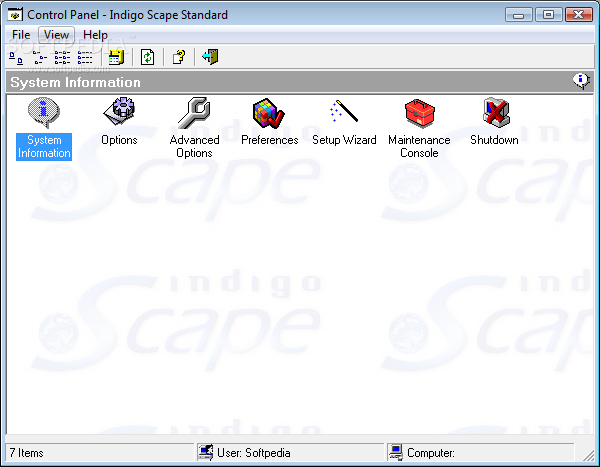Open the Maintenance Console toolbox icon

pyautogui.click(x=419, y=113)
